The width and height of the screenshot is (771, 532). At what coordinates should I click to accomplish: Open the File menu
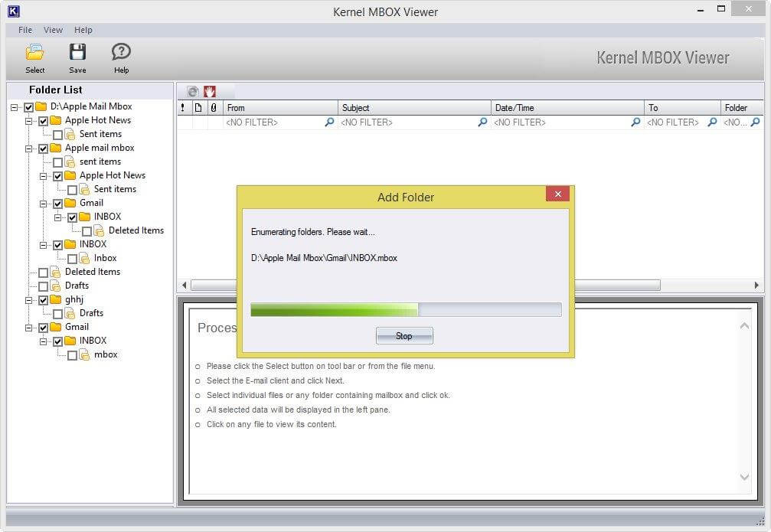point(25,30)
